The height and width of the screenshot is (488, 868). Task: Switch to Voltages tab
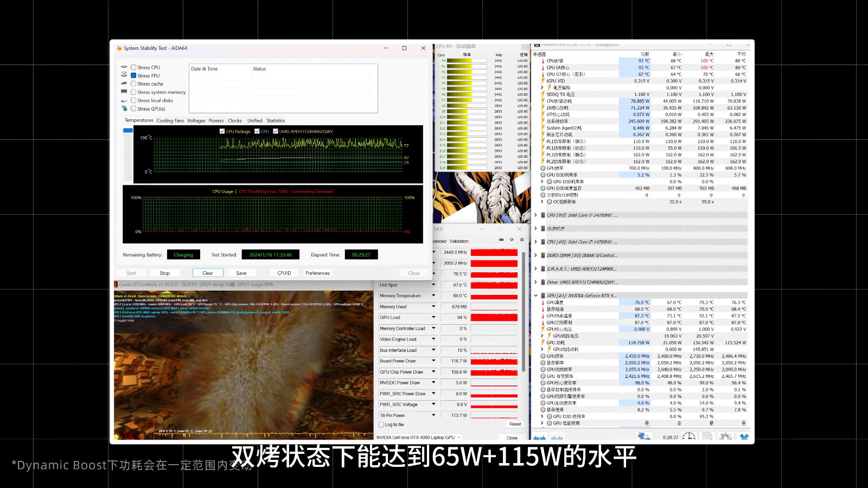pyautogui.click(x=196, y=120)
